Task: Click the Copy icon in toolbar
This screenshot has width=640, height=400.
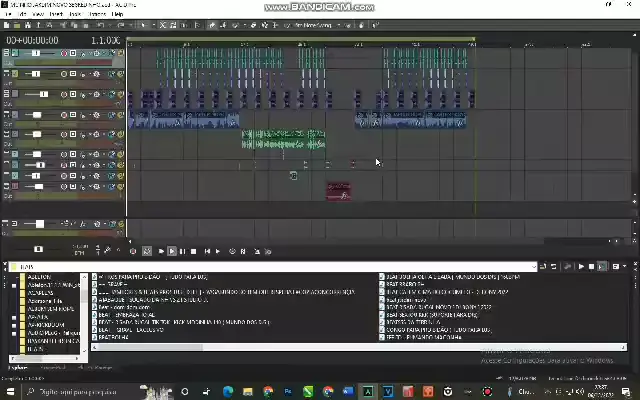Action: tap(74, 25)
